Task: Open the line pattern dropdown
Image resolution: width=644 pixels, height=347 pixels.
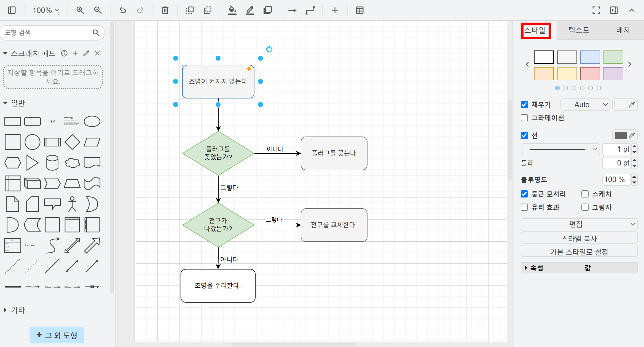Action: [561, 149]
